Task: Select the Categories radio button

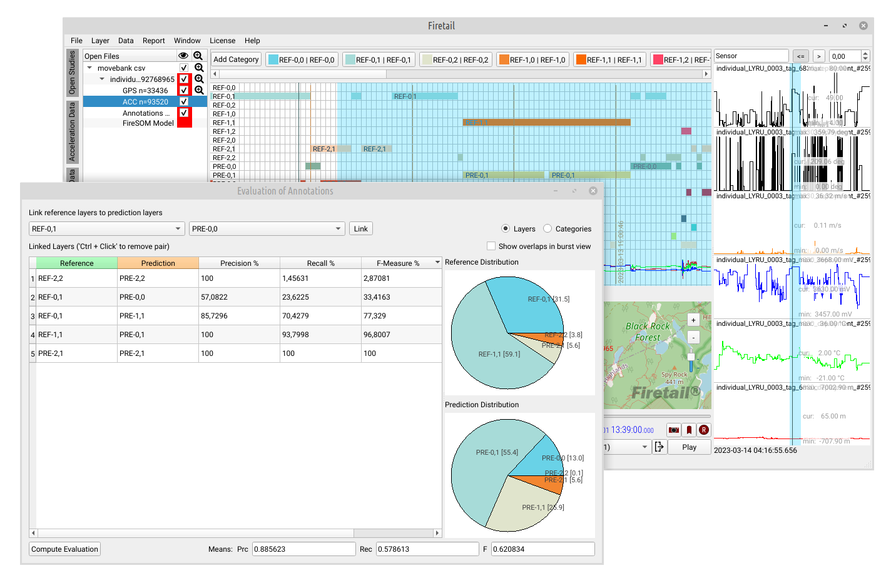Action: coord(547,229)
